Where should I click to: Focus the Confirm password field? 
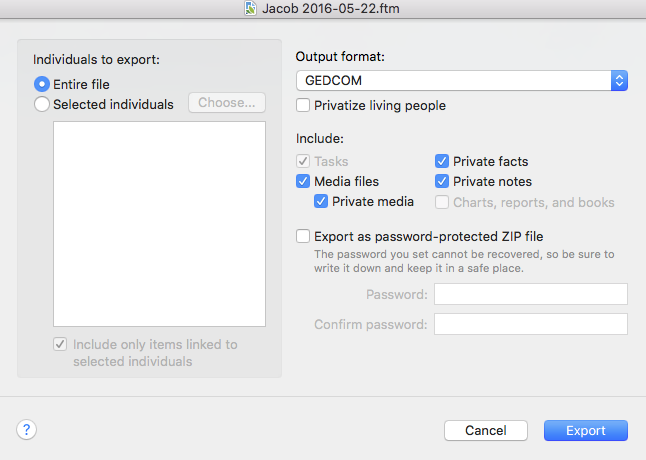pyautogui.click(x=531, y=324)
